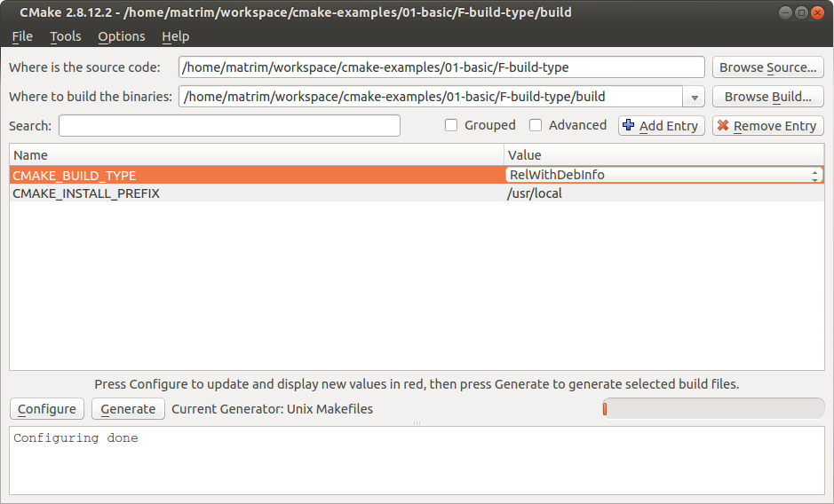Toggle the Advanced checkbox
Viewport: 834px width, 504px height.
coord(536,125)
